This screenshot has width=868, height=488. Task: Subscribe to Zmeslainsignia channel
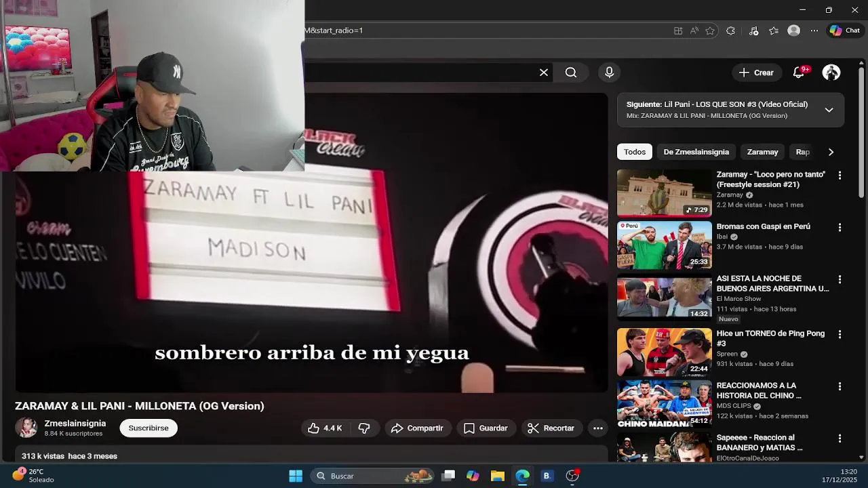click(x=149, y=428)
